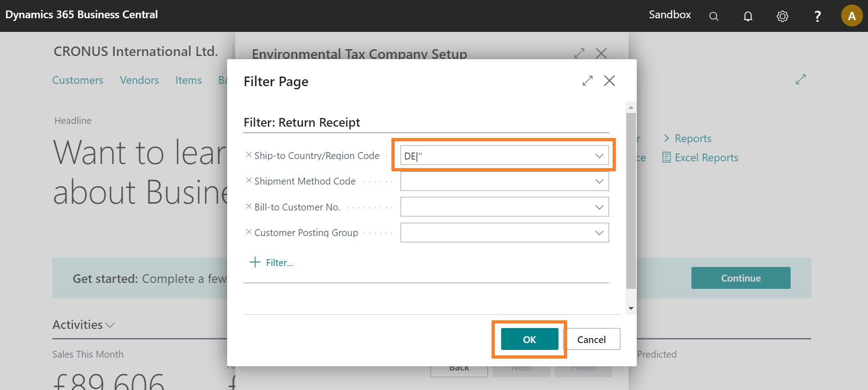The height and width of the screenshot is (390, 868).
Task: Click the search magnifier icon in header
Action: click(714, 16)
